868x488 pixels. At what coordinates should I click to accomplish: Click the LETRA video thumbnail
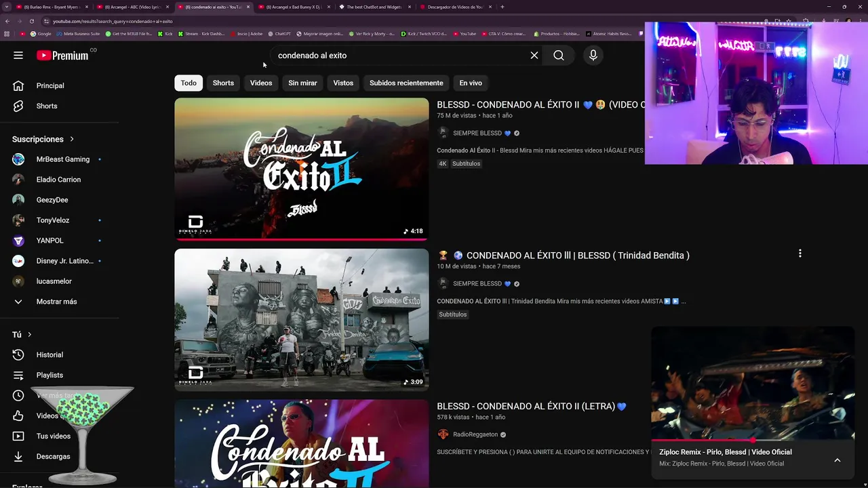tap(302, 443)
